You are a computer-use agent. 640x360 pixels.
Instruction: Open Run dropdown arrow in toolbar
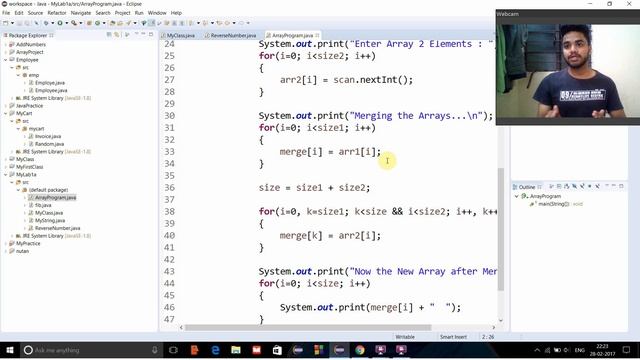tap(67, 23)
